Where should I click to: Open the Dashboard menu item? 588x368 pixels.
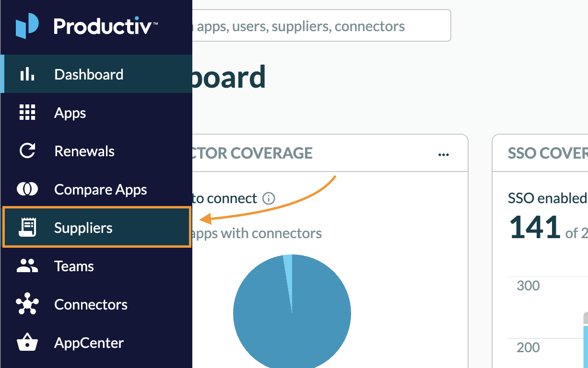(x=89, y=74)
